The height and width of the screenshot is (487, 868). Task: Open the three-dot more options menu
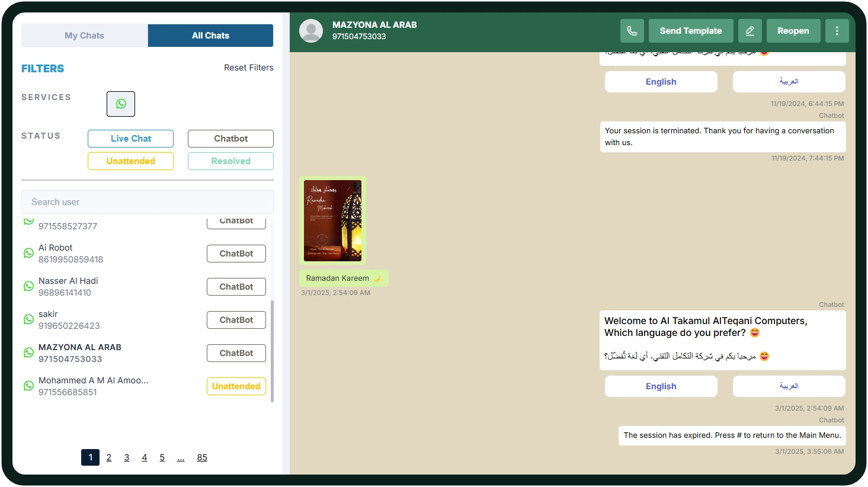click(x=837, y=31)
